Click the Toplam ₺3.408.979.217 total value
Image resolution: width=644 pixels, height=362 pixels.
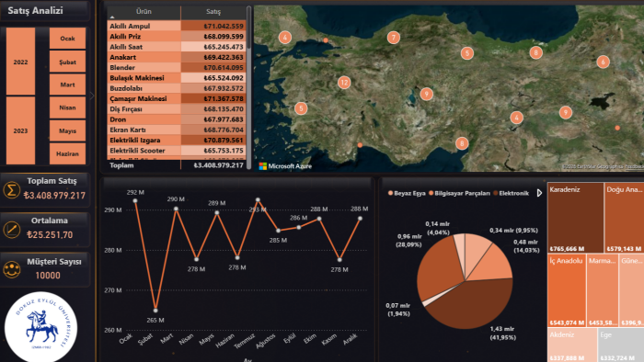click(x=219, y=165)
